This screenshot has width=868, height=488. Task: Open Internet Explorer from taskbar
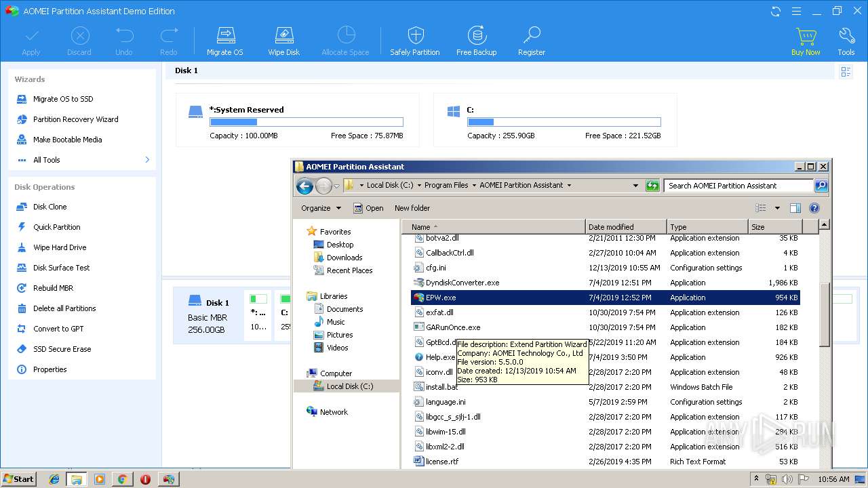point(54,479)
